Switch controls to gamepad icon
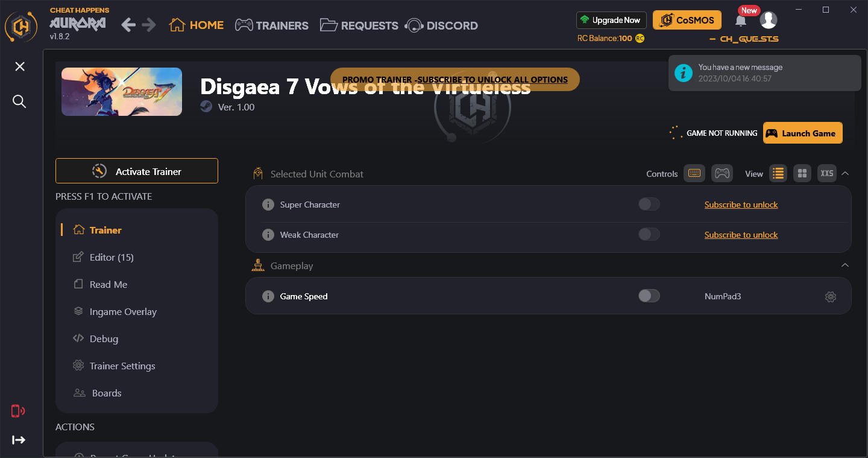Screen dimensions: 868x458 (x=722, y=174)
